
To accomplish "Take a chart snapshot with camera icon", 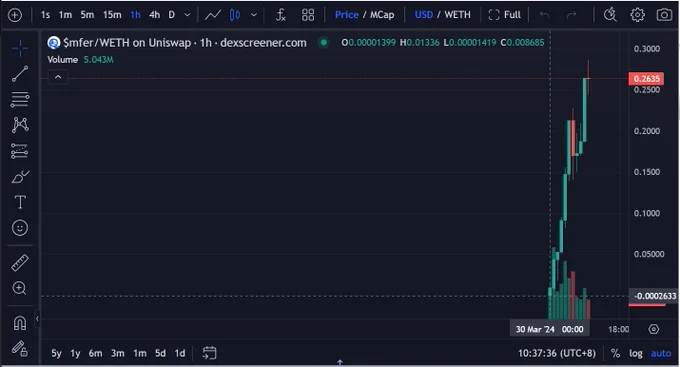I will pyautogui.click(x=664, y=15).
